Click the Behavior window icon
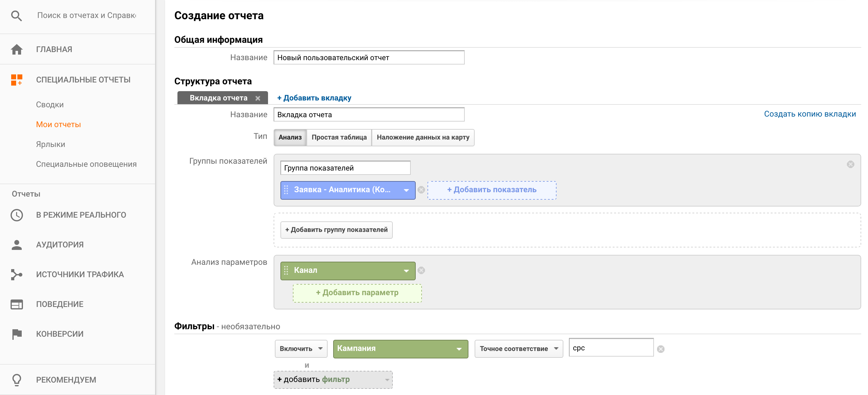Image resolution: width=868 pixels, height=395 pixels. pyautogui.click(x=16, y=304)
